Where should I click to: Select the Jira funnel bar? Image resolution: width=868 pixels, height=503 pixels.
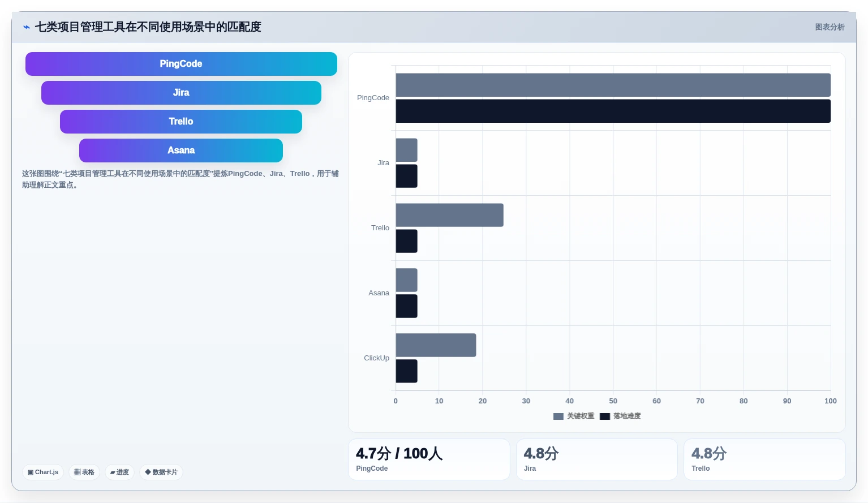click(181, 93)
